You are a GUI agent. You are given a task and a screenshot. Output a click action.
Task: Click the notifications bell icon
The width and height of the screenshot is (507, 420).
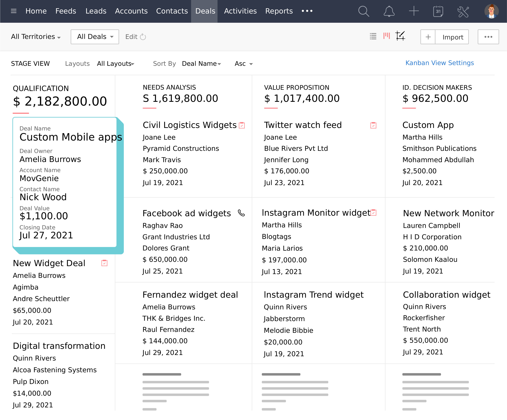pos(388,11)
